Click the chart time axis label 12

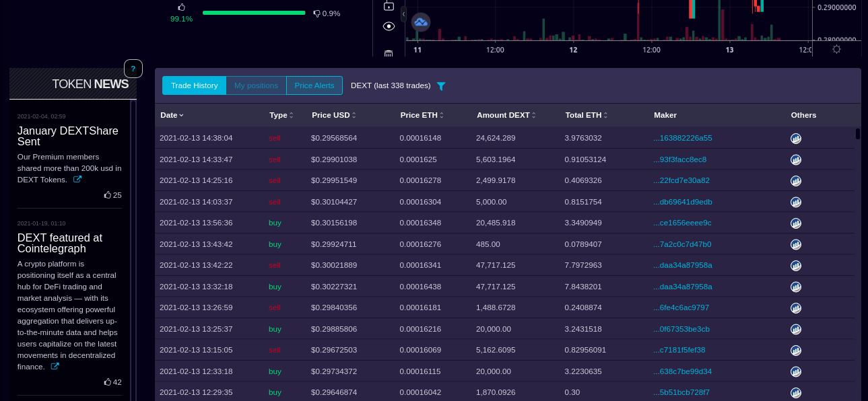(x=573, y=50)
